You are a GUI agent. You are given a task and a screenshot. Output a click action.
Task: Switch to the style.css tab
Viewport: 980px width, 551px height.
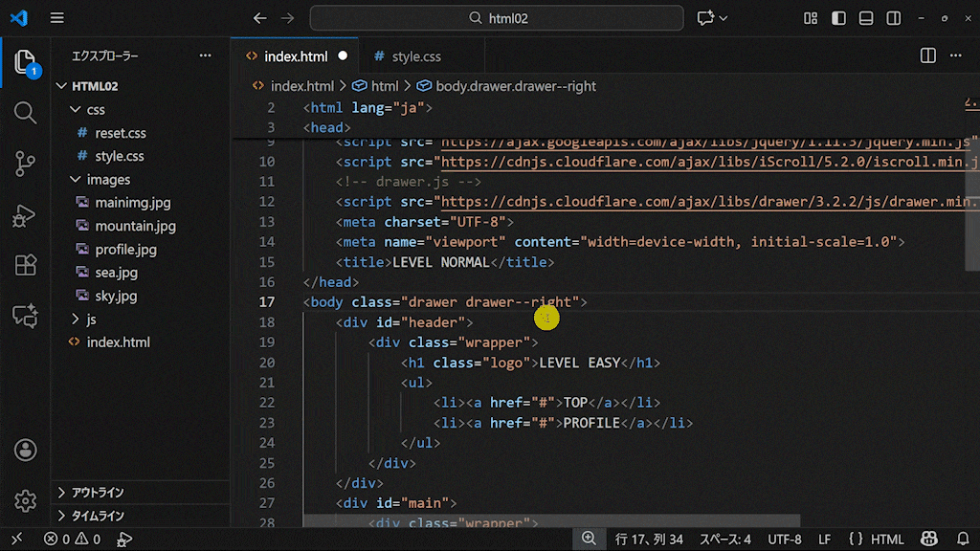[x=415, y=56]
